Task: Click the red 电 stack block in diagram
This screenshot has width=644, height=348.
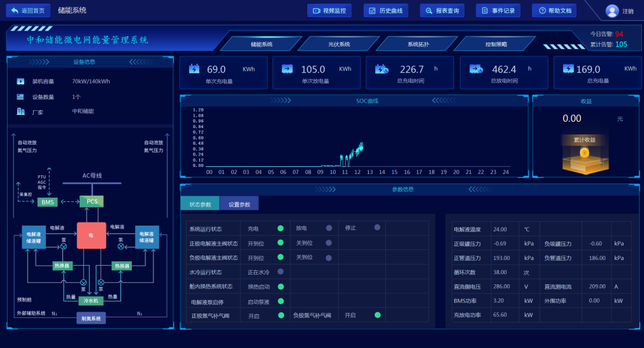Action: click(91, 235)
